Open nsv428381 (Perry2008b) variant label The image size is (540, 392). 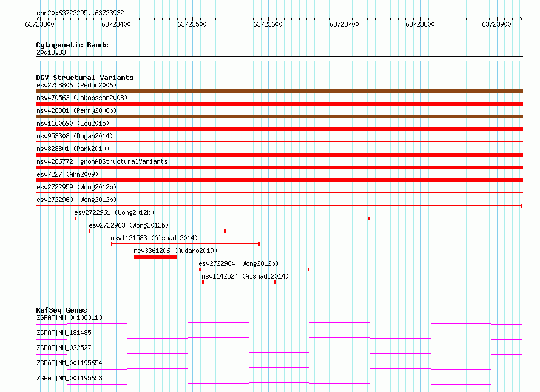coord(76,110)
